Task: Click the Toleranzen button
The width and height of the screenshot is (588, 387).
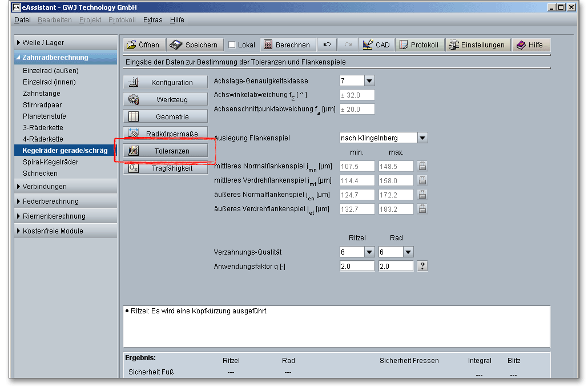Action: pyautogui.click(x=166, y=151)
